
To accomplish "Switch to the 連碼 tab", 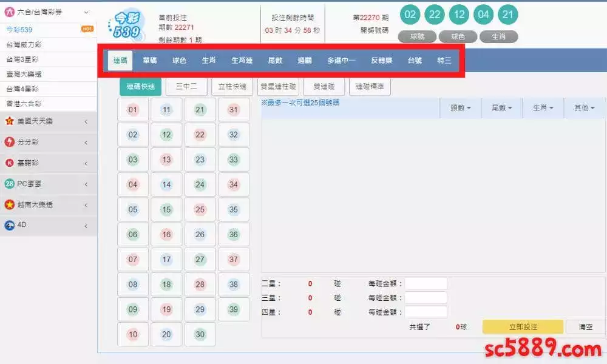I will coord(120,60).
